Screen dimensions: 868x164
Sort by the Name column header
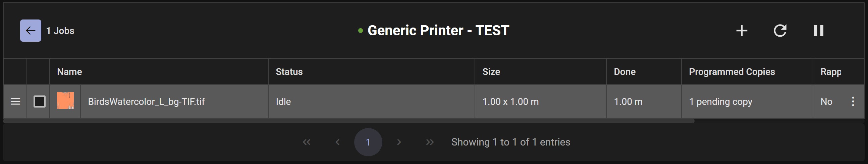point(69,72)
